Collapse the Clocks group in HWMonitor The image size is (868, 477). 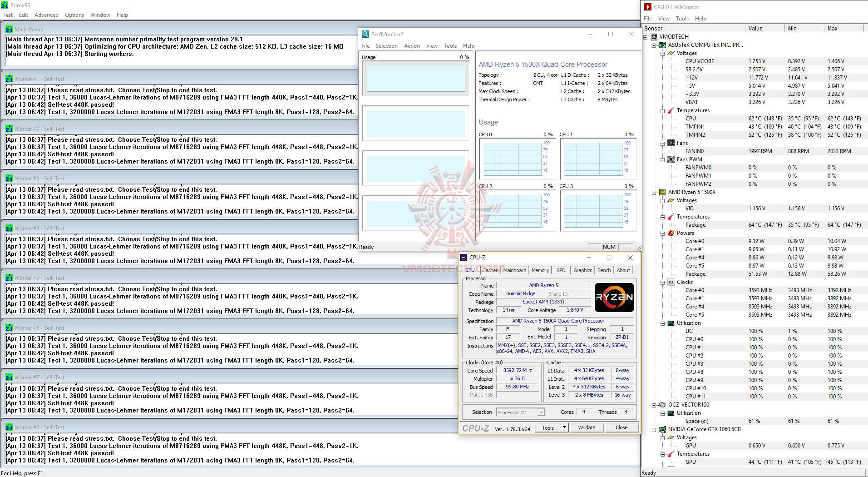point(663,282)
